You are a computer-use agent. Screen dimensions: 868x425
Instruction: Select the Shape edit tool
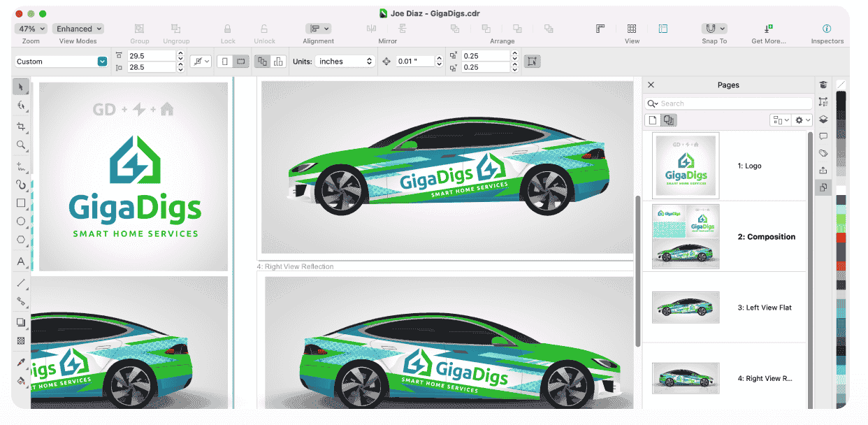point(21,106)
